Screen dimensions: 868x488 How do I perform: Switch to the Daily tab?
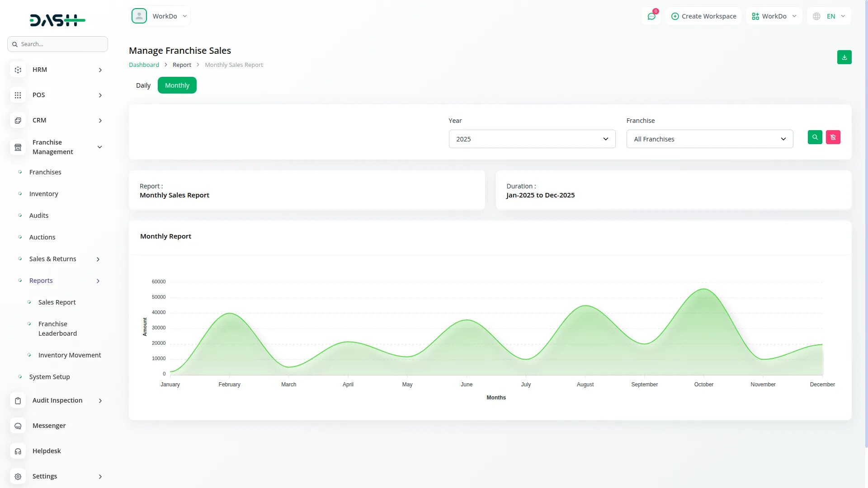(x=143, y=85)
